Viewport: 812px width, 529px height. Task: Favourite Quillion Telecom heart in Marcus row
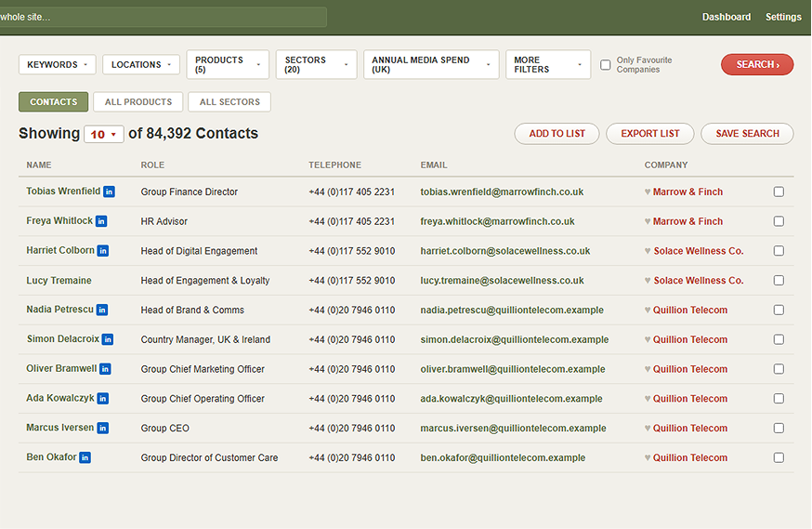tap(648, 428)
